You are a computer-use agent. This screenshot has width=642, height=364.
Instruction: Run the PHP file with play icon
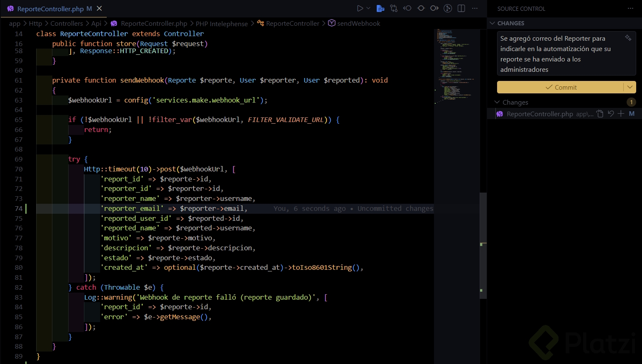pyautogui.click(x=360, y=8)
